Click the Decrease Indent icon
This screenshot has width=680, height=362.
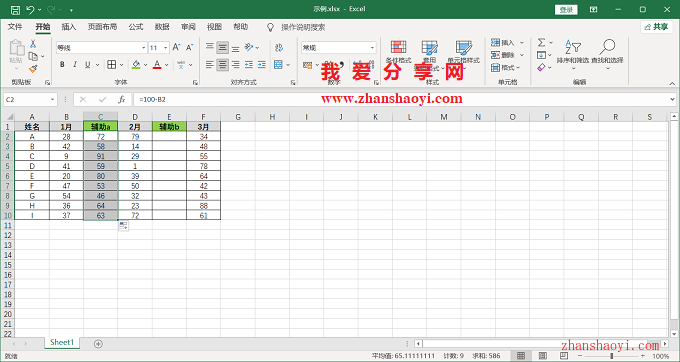click(248, 65)
